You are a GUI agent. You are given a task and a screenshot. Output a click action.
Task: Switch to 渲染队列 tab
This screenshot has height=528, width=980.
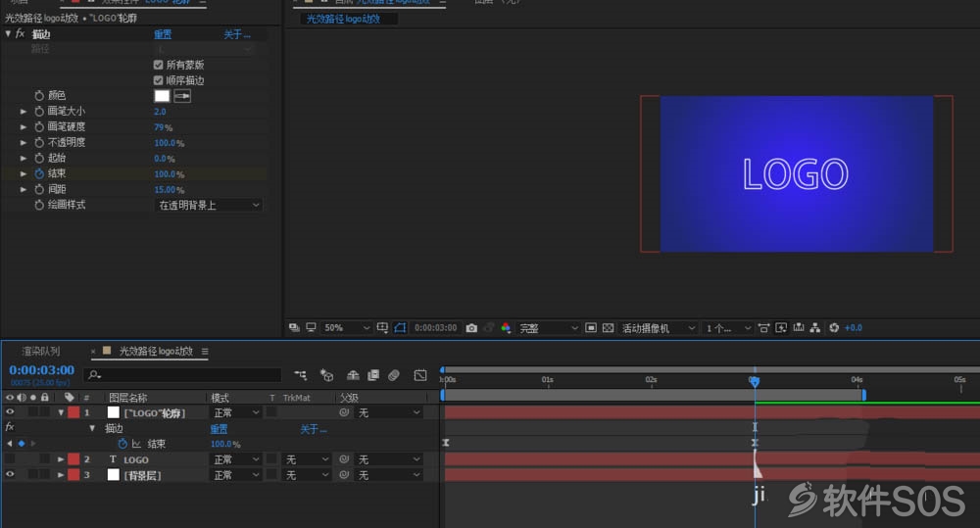tap(40, 351)
